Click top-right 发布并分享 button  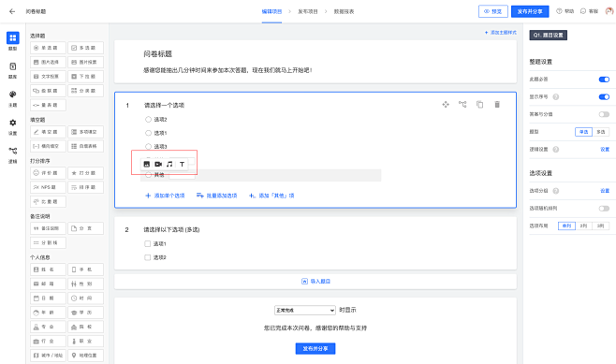pos(530,11)
